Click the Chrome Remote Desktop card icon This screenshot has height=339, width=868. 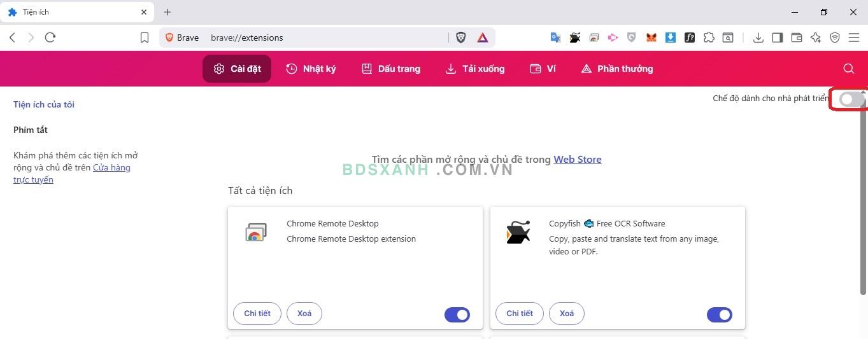pos(255,232)
